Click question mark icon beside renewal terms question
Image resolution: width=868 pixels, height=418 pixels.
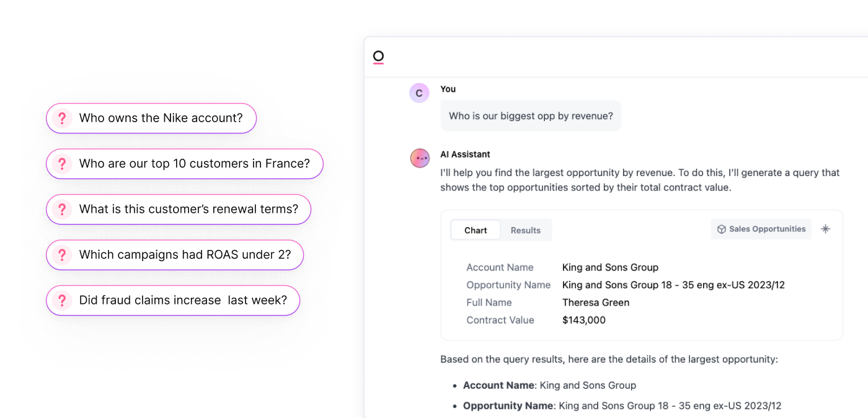click(62, 210)
